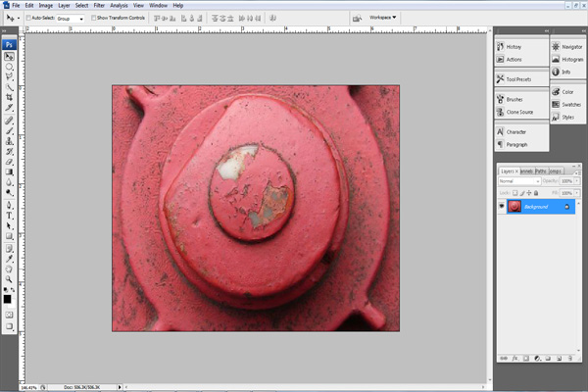Click the Ps logo atop the toolbox

pyautogui.click(x=9, y=45)
